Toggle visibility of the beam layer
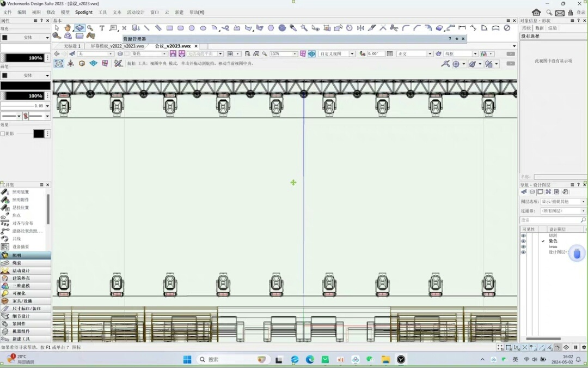This screenshot has height=368, width=588. pyautogui.click(x=524, y=247)
